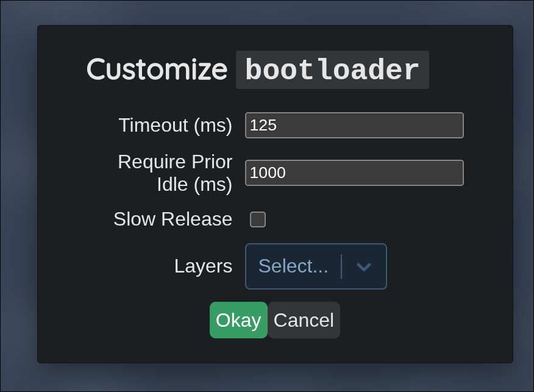Viewport: 534px width, 392px height.
Task: Click the "Customize" heading text
Action: tap(157, 69)
